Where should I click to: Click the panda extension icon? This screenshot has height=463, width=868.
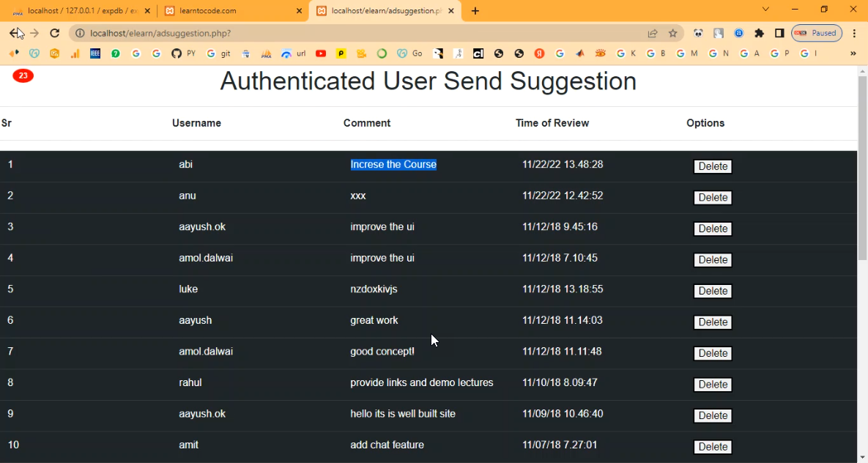coord(698,33)
